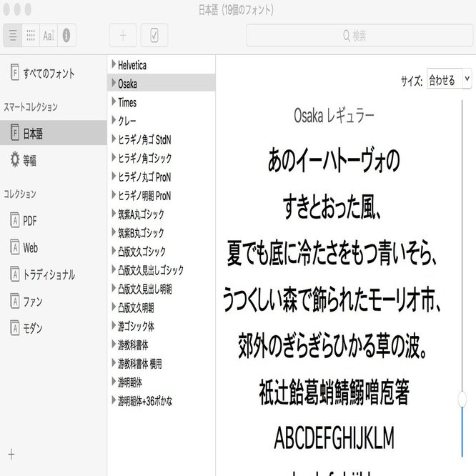Expand ヒラギノ明朝 ProN family

click(114, 194)
